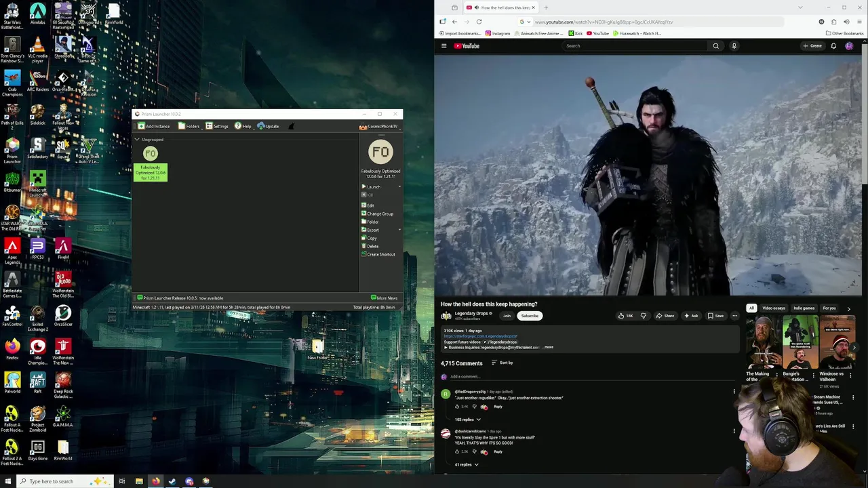This screenshot has height=488, width=868.
Task: Dislike the video
Action: [x=644, y=316]
